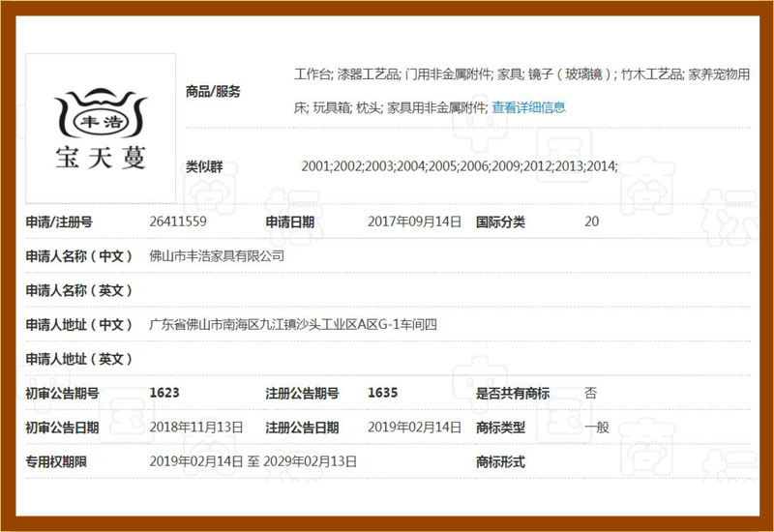Click the 商品/服务 label
Image resolution: width=774 pixels, height=532 pixels.
click(213, 91)
